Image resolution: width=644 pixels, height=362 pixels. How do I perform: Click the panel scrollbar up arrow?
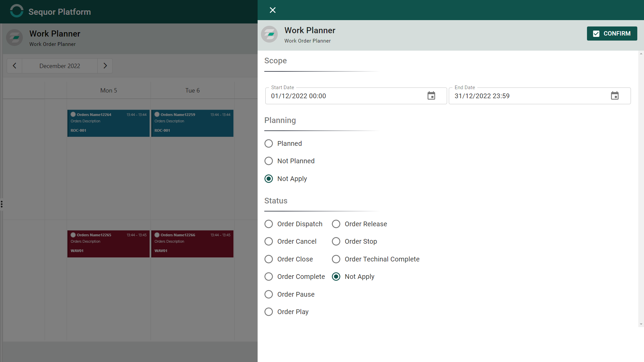coord(641,54)
